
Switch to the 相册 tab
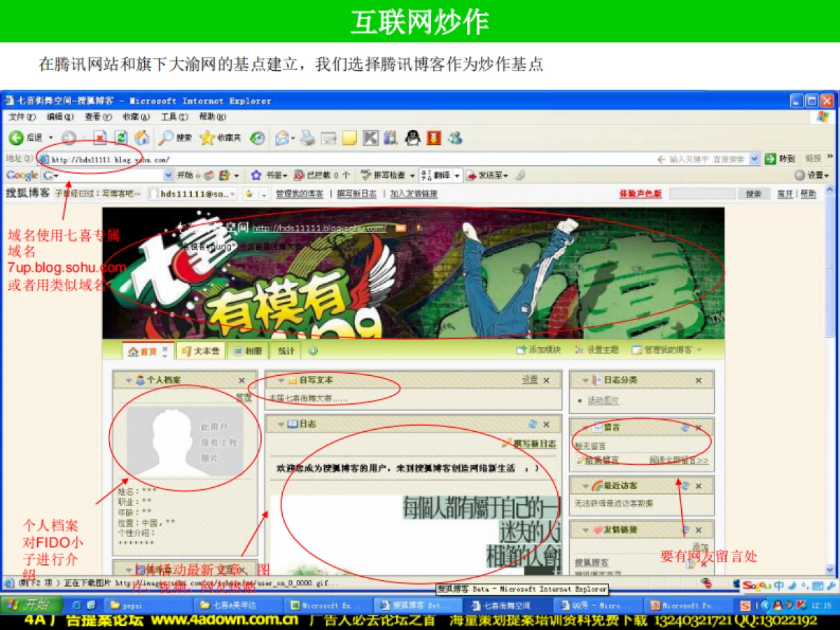249,350
